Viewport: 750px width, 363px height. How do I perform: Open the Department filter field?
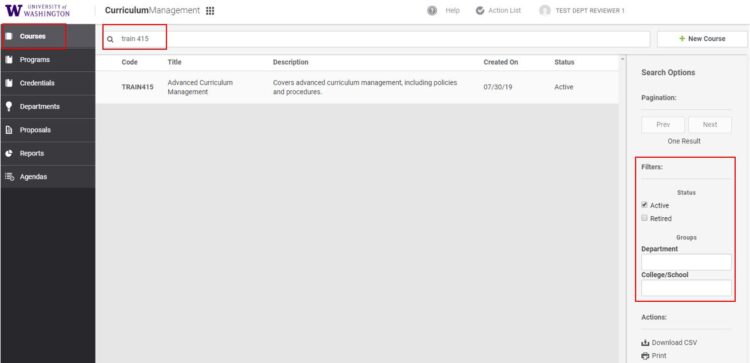[x=686, y=262]
